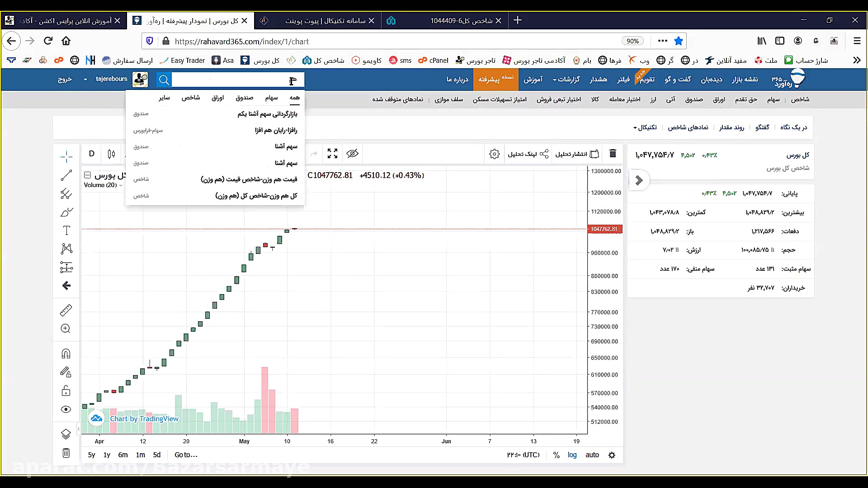The image size is (868, 488).
Task: Click the Go to... date button
Action: click(x=186, y=455)
